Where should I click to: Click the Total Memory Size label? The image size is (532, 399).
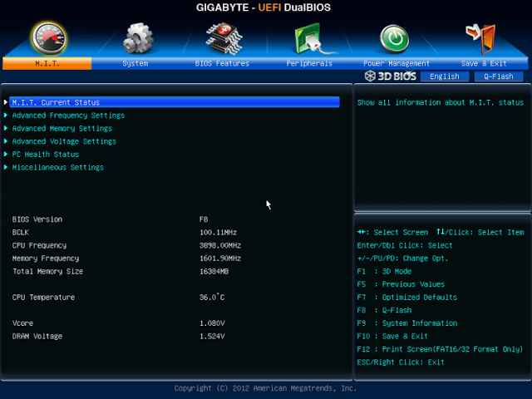coord(47,272)
